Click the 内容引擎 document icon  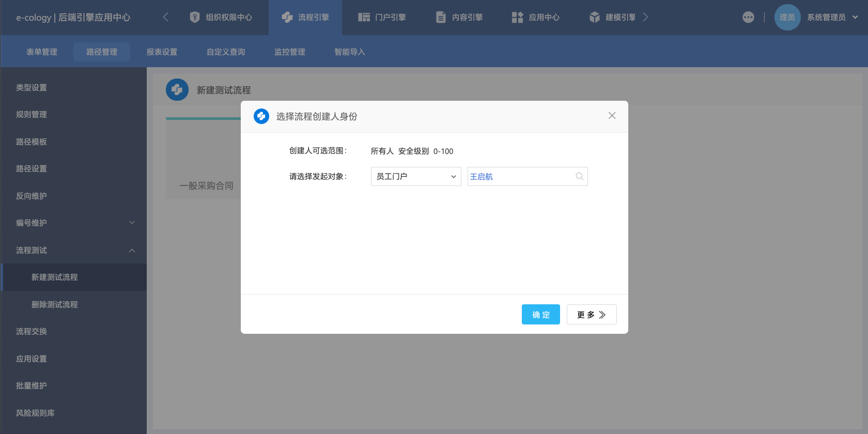coord(441,17)
